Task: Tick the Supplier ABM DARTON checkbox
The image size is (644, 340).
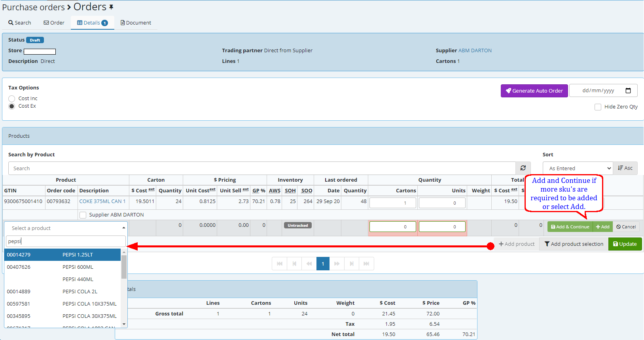Action: (83, 215)
